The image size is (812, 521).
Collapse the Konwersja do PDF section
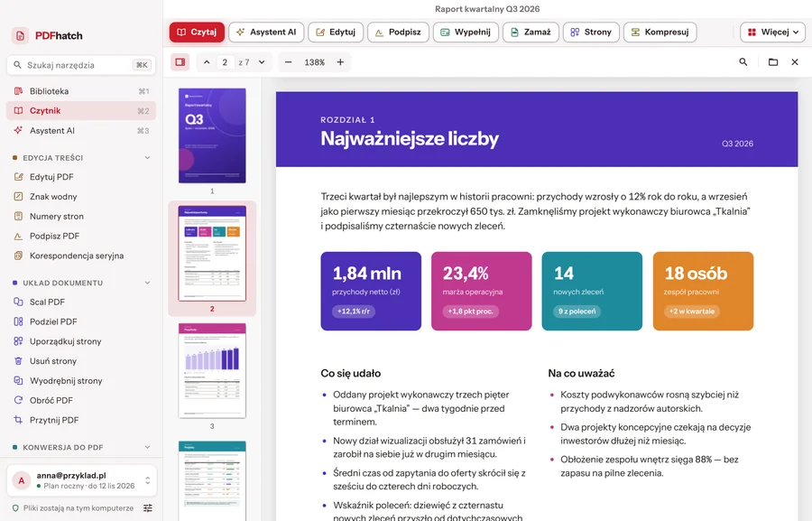point(147,447)
